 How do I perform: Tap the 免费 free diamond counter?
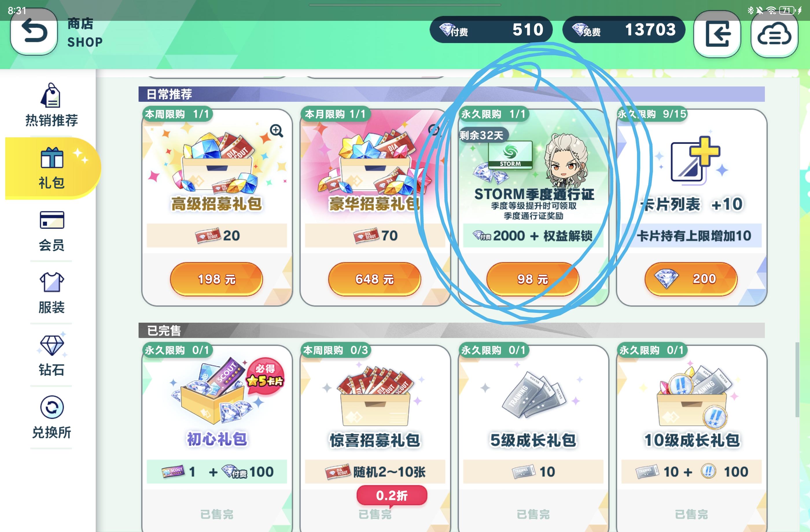[623, 29]
